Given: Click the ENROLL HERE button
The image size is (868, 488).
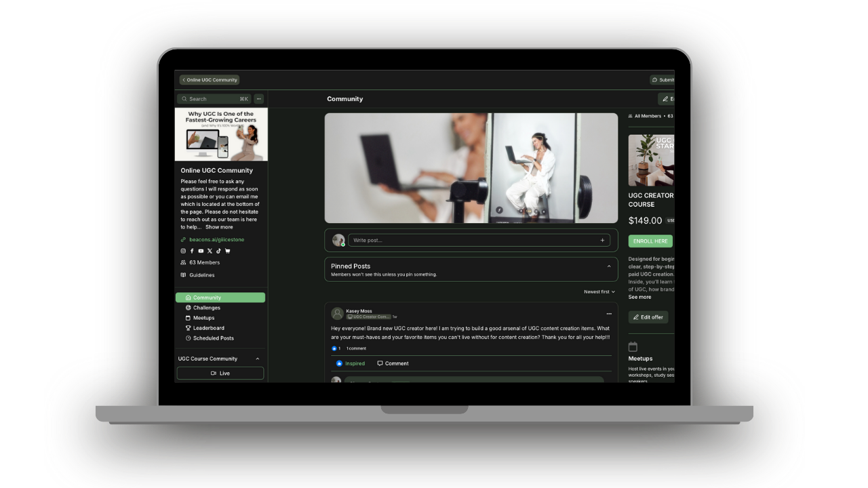Looking at the screenshot, I should pos(650,241).
